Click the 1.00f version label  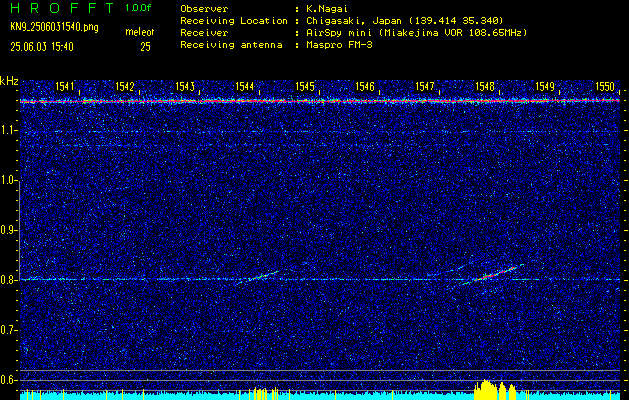[138, 8]
